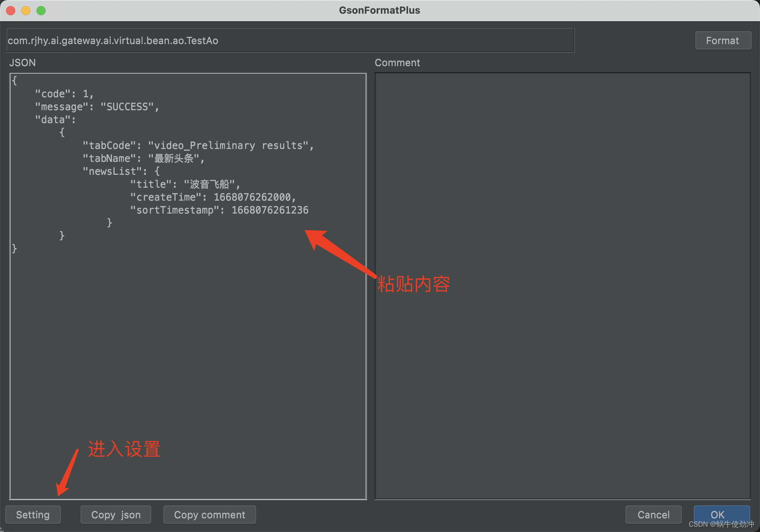Click the Format button
760x532 pixels.
pos(723,41)
